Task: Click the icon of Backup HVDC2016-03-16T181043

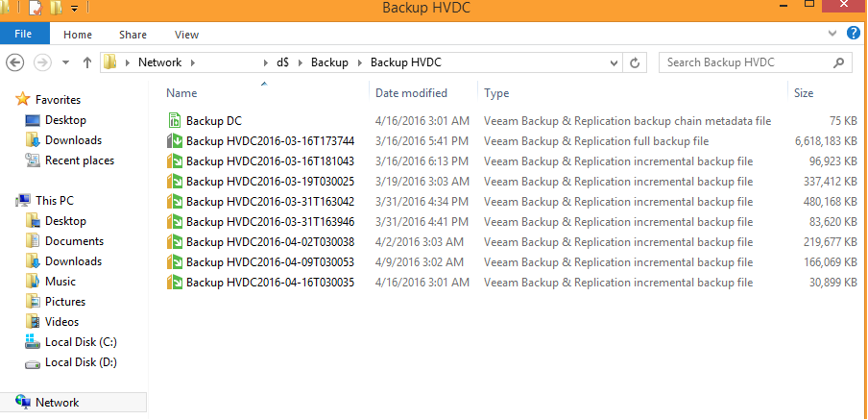Action: (175, 161)
